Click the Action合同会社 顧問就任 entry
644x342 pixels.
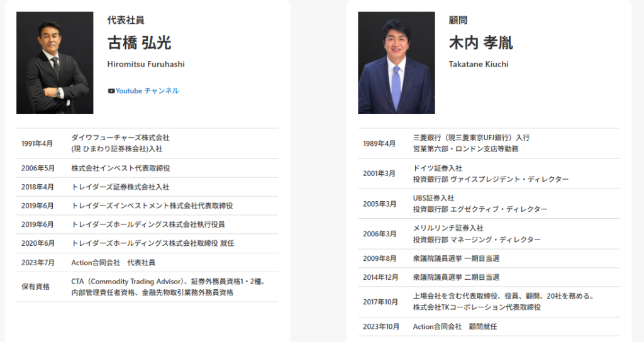coord(455,327)
